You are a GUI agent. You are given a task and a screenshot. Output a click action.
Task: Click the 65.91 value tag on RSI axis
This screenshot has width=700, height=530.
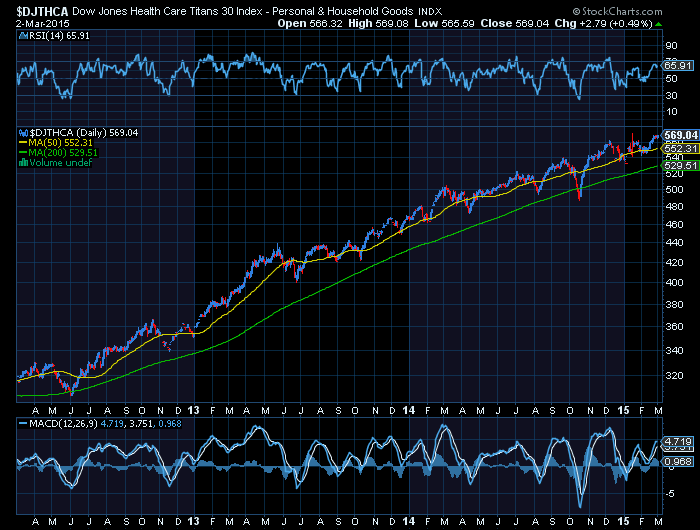(678, 66)
